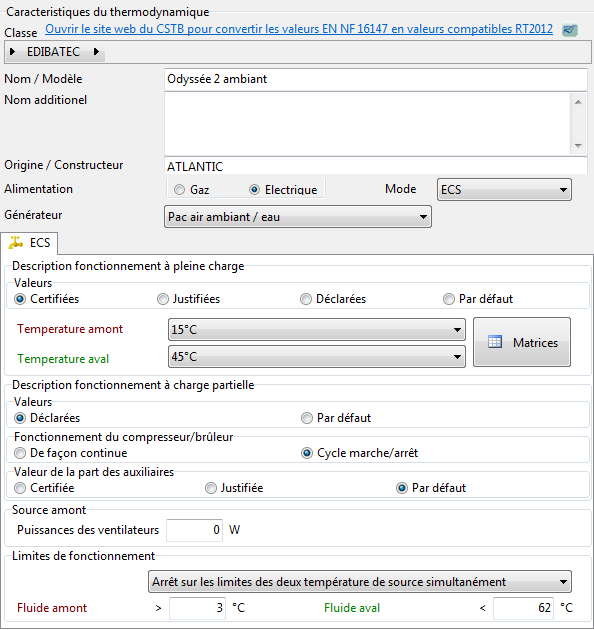Click the Matrices button

coord(522,342)
